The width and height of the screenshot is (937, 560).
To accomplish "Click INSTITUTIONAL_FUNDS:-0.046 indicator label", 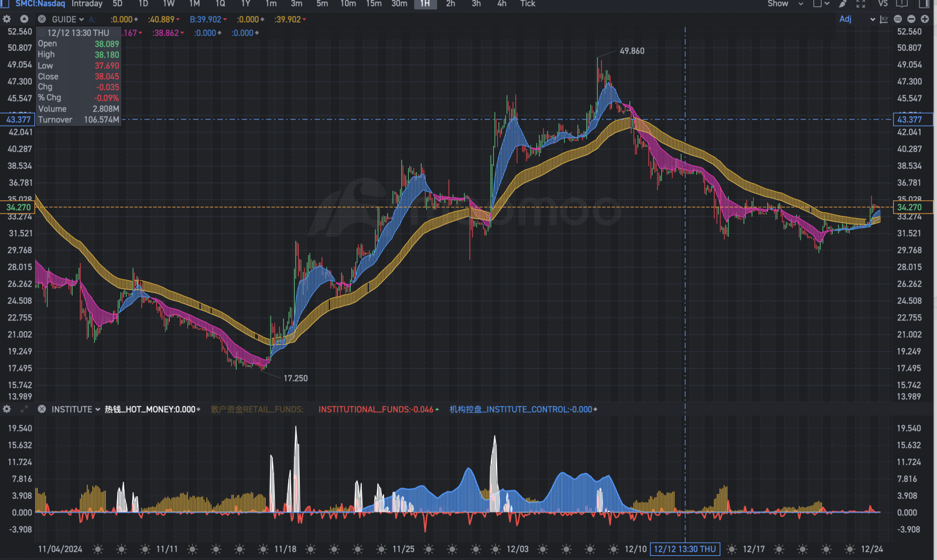I will pos(376,409).
